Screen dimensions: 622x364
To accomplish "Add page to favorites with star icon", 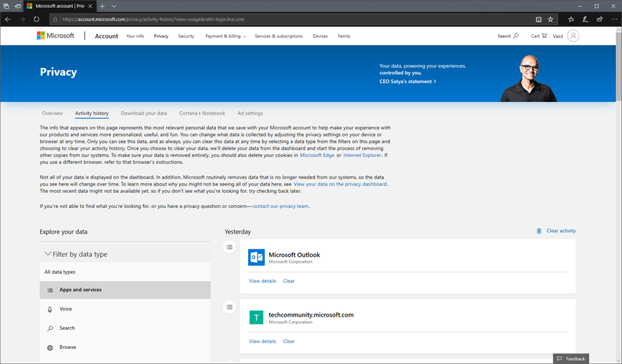I will (550, 19).
